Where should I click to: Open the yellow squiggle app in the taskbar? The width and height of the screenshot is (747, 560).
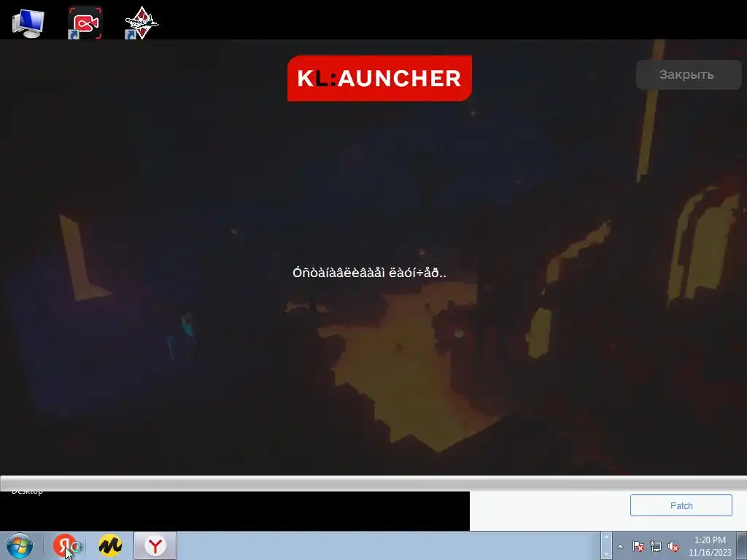[x=110, y=545]
